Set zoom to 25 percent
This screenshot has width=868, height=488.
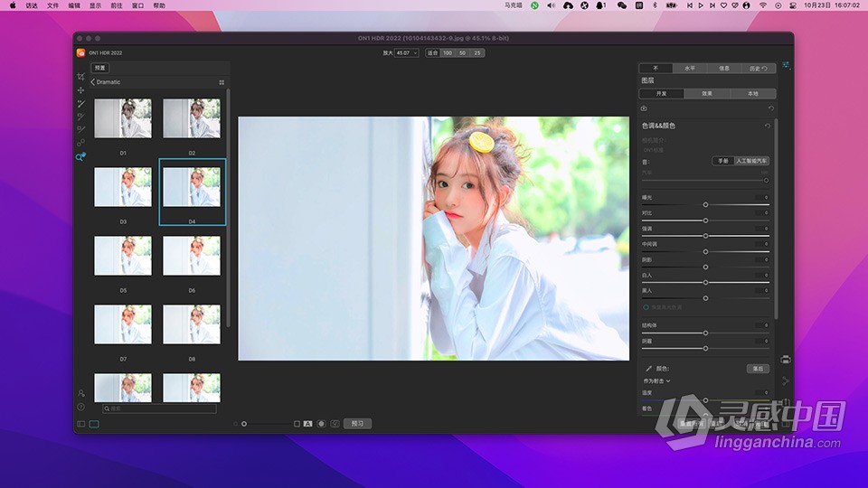477,53
